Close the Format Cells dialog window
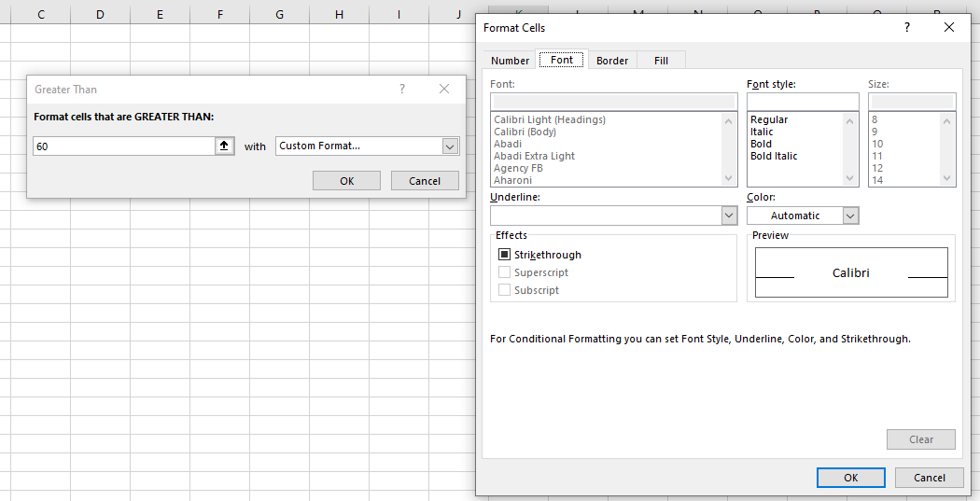 click(949, 28)
